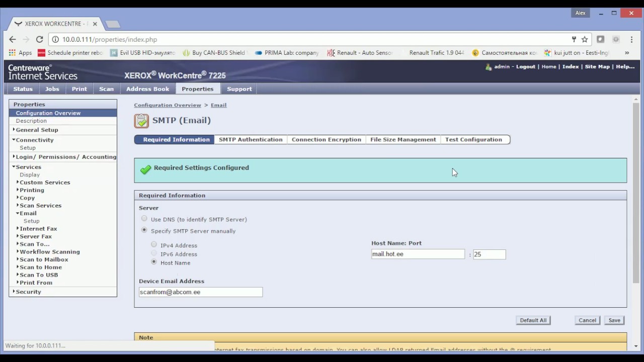
Task: Follow the Configuration Overview breadcrumb link
Action: point(167,105)
